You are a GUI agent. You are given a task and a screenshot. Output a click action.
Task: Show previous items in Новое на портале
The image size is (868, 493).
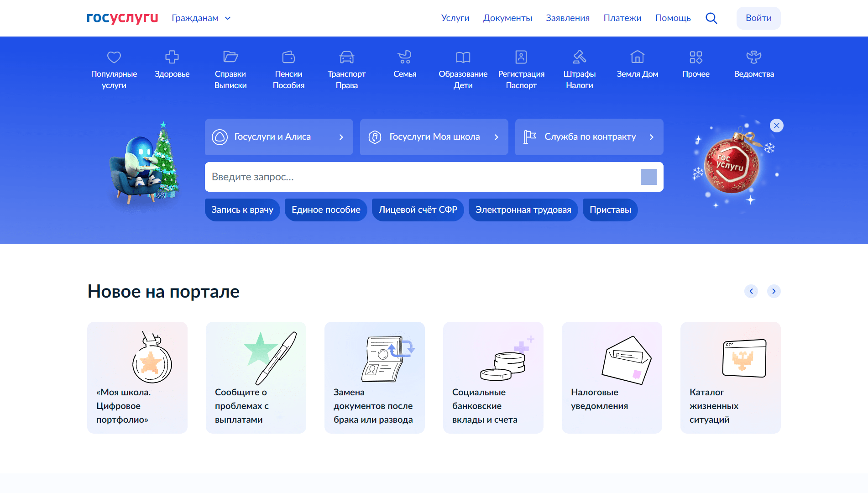751,291
